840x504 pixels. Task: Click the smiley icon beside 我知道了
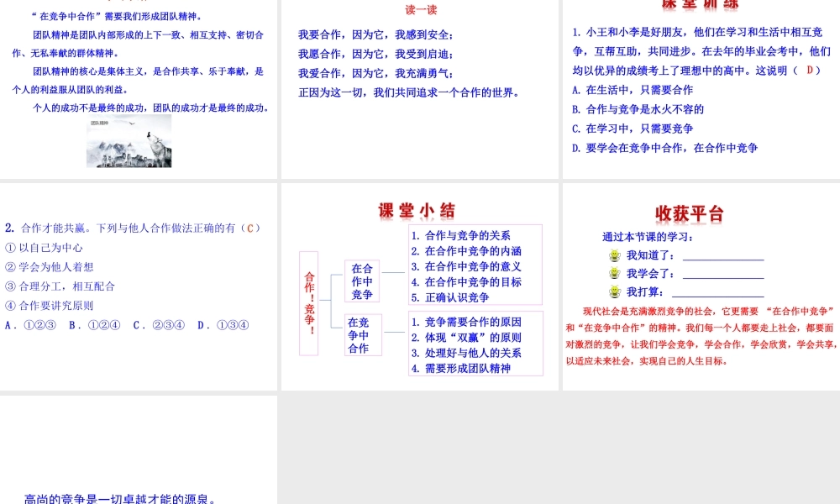click(x=615, y=255)
